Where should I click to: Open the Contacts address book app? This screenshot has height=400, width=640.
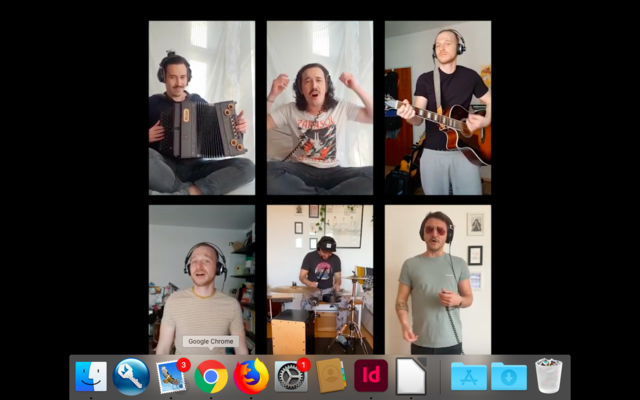pyautogui.click(x=331, y=377)
